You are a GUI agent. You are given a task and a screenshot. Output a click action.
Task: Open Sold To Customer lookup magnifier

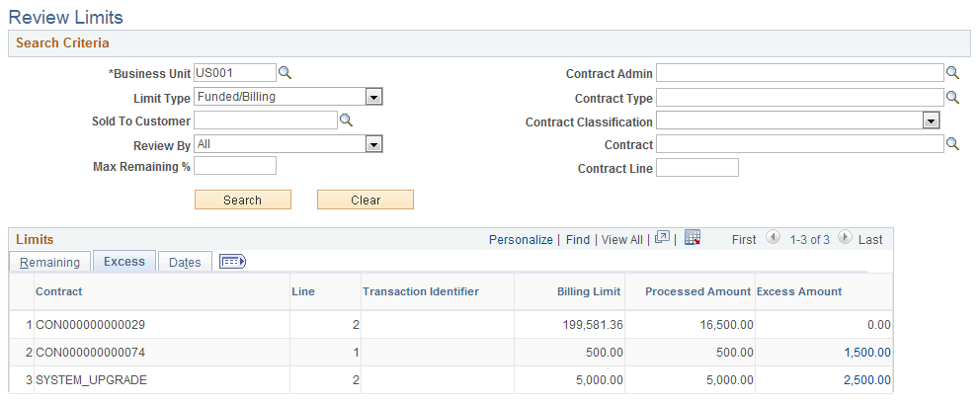click(x=346, y=121)
